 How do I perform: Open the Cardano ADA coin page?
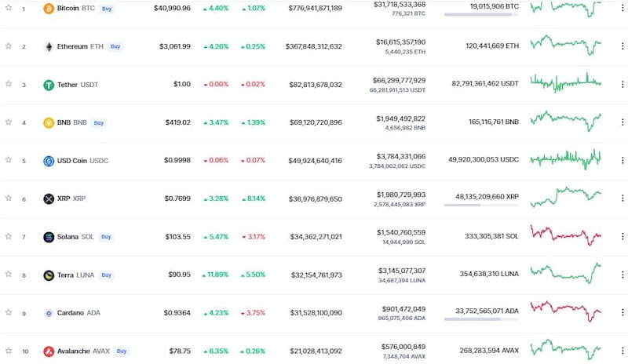click(72, 313)
